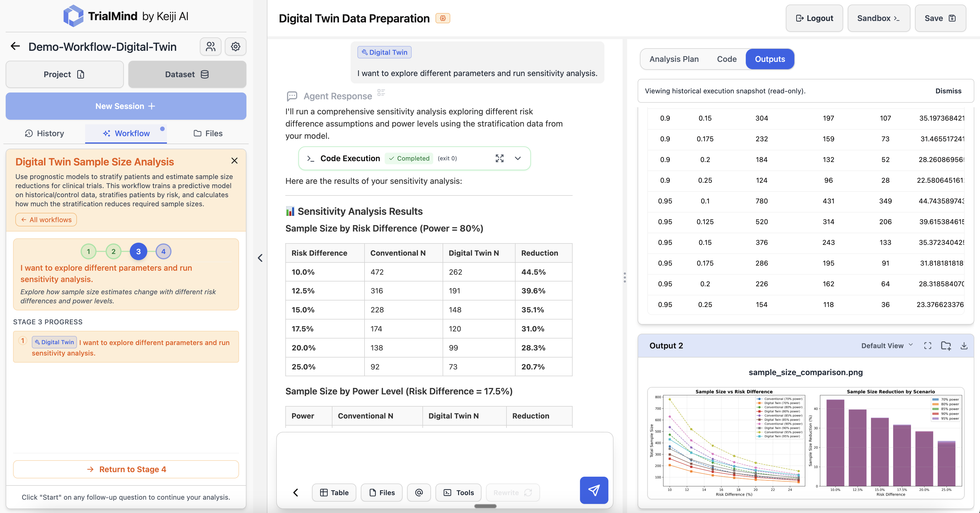980x513 pixels.
Task: Collapse the left sidebar panel
Action: [260, 258]
